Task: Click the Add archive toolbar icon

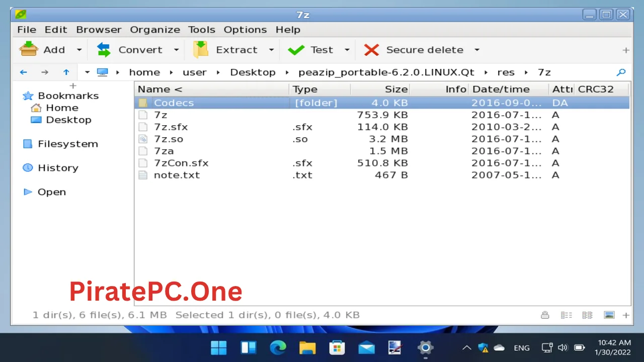Action: (29, 49)
